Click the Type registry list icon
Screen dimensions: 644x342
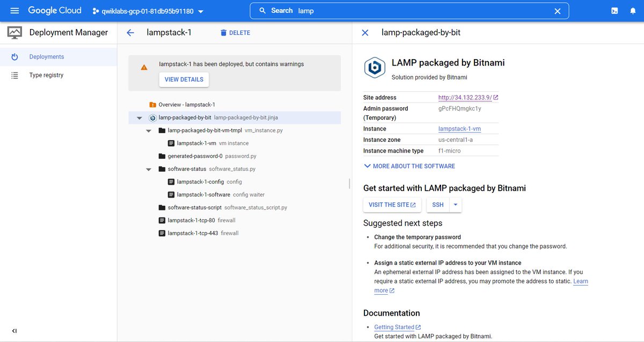pos(14,75)
